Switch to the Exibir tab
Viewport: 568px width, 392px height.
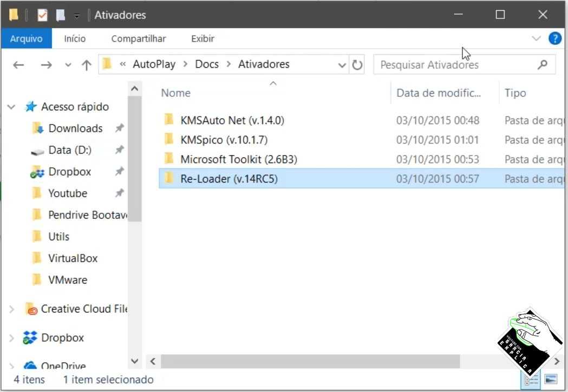pos(203,38)
